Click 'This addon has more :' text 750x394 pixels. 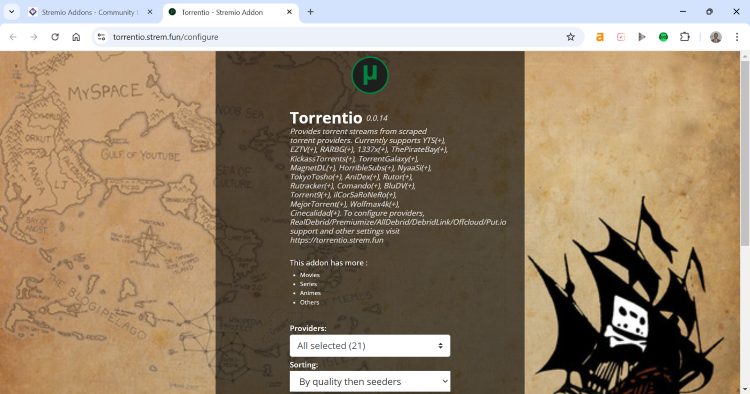tap(328, 263)
